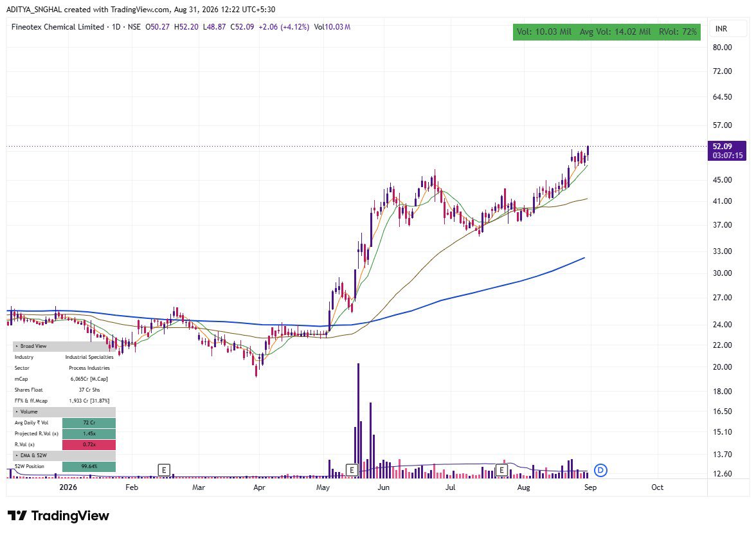Click the countdown timer 03:07:15

(x=728, y=156)
